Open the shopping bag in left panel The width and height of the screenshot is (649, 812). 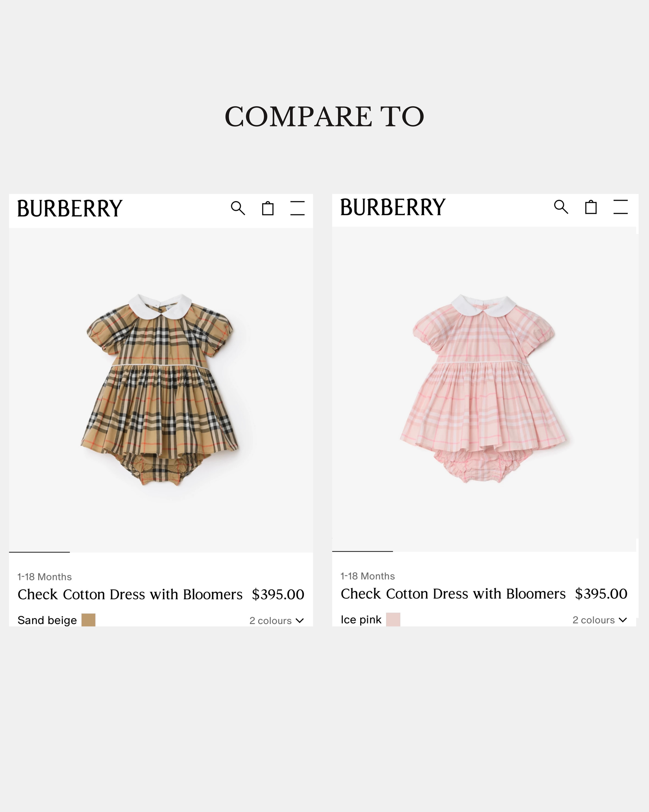(x=268, y=208)
